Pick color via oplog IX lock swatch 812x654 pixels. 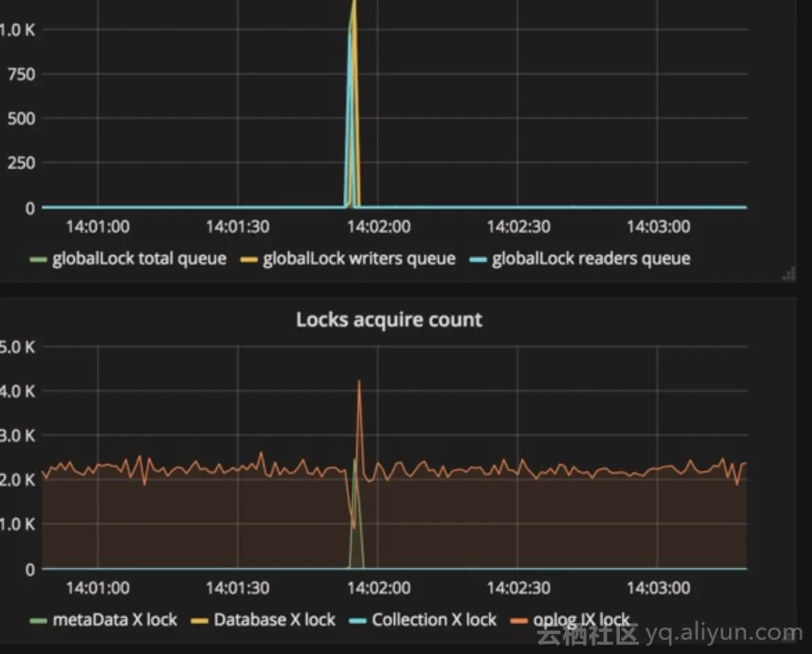(519, 620)
